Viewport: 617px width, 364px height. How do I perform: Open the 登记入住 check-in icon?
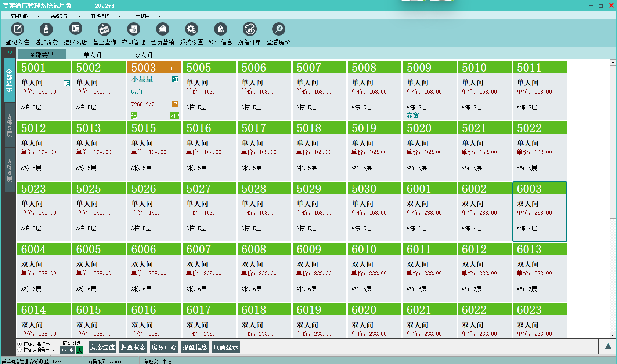coord(17,29)
